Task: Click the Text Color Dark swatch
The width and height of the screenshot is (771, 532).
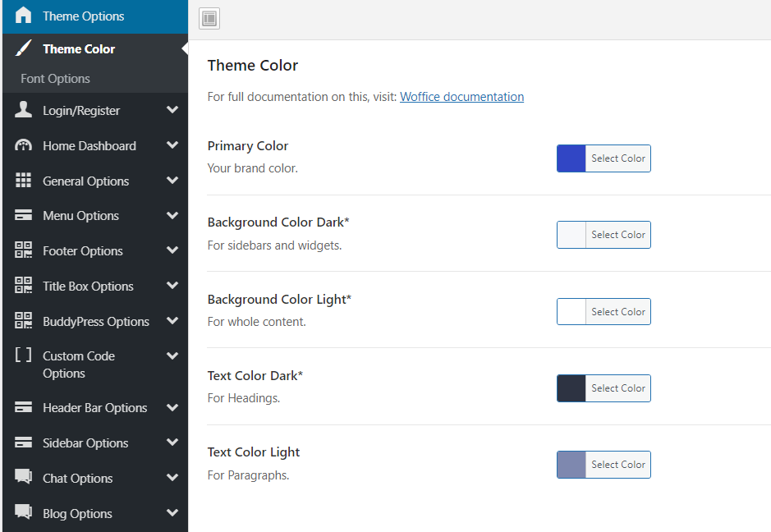Action: [571, 388]
